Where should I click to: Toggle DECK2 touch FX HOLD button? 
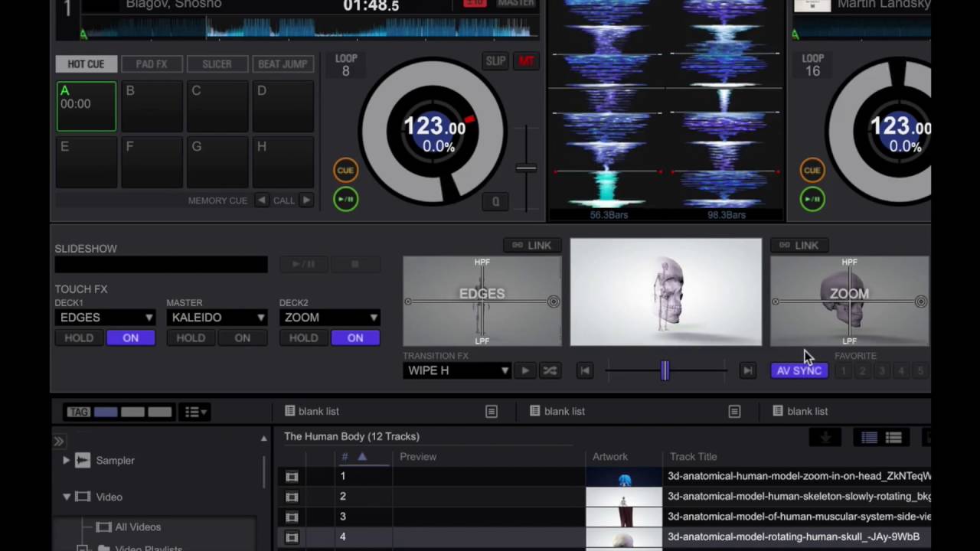click(x=303, y=337)
